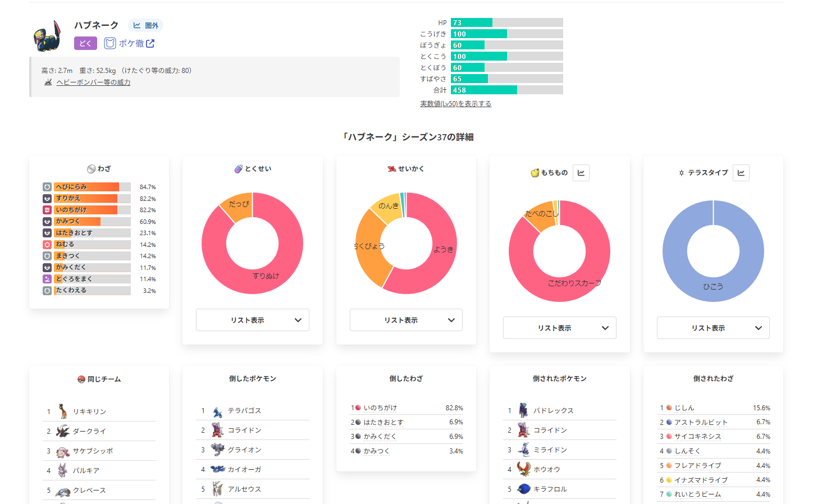Click the chart icon beside もちもの

click(581, 173)
